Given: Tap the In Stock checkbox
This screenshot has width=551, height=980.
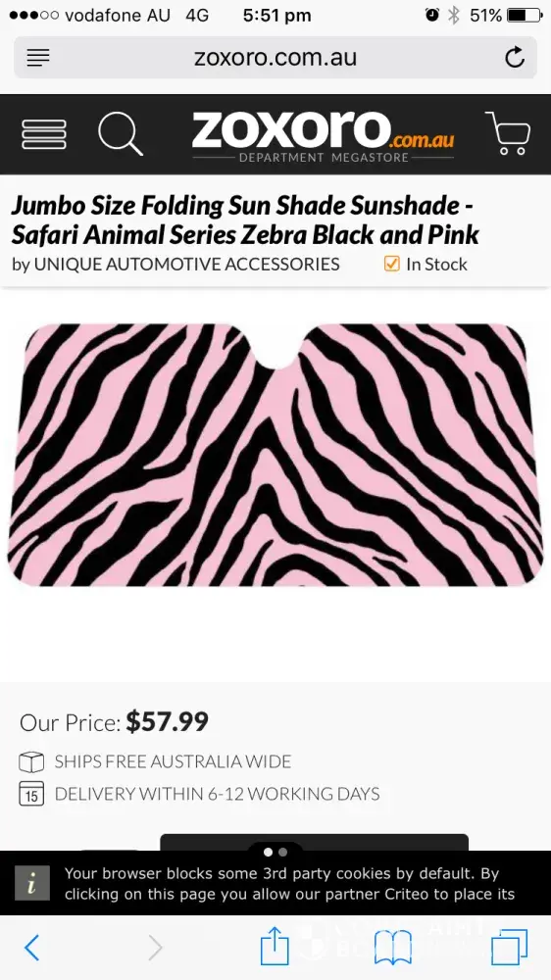Looking at the screenshot, I should 391,265.
